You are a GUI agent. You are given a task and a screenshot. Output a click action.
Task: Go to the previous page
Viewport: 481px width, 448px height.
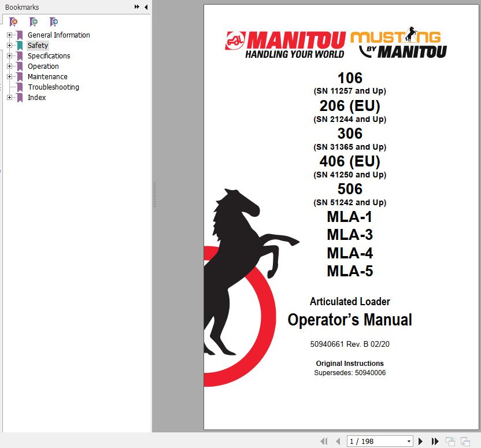[x=338, y=441]
